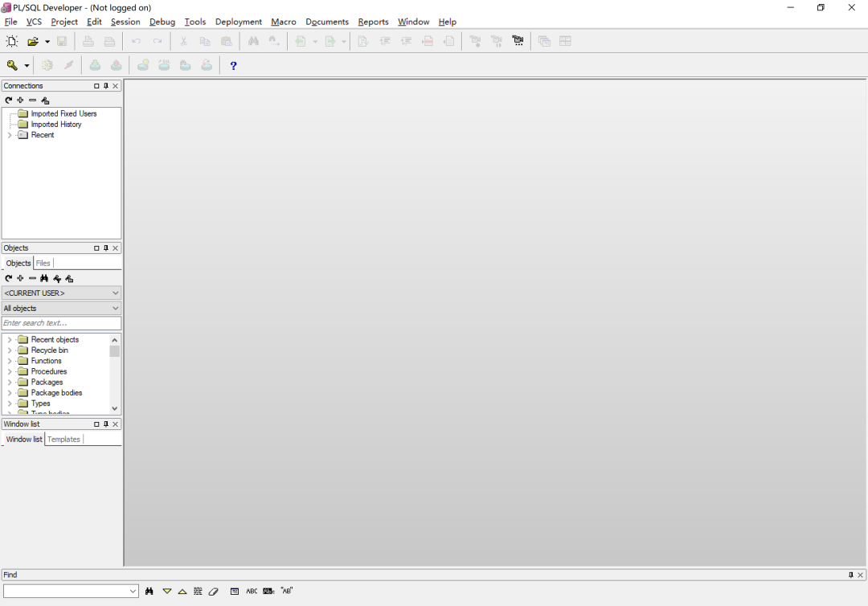
Task: Select the Imported Fixed Users folder
Action: point(63,113)
